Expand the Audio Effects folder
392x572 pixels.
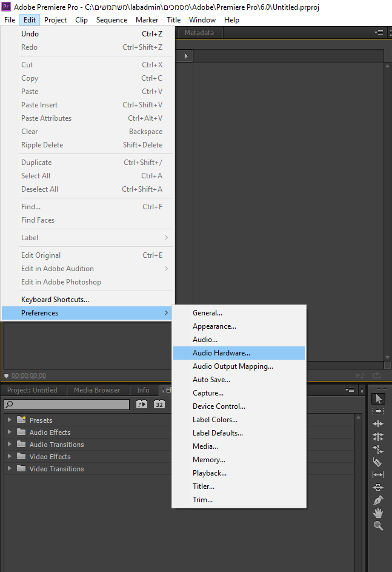click(x=10, y=432)
